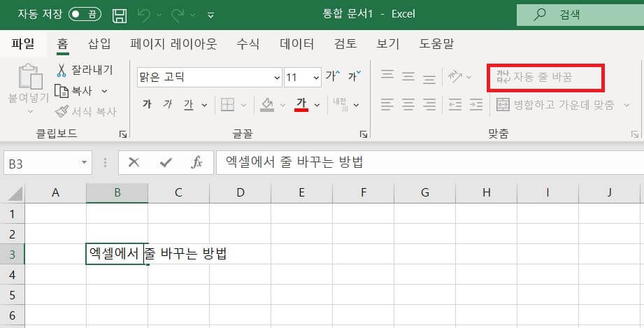644x328 pixels.
Task: Open Alignment (맞춤) dialog launcher
Action: (635, 134)
